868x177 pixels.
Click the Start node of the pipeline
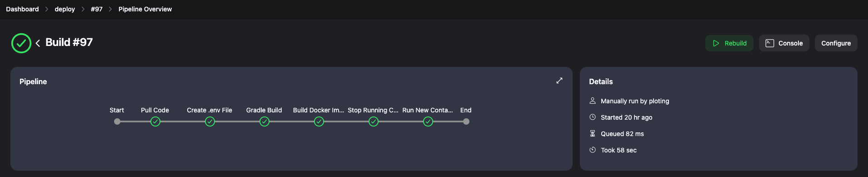pyautogui.click(x=117, y=121)
